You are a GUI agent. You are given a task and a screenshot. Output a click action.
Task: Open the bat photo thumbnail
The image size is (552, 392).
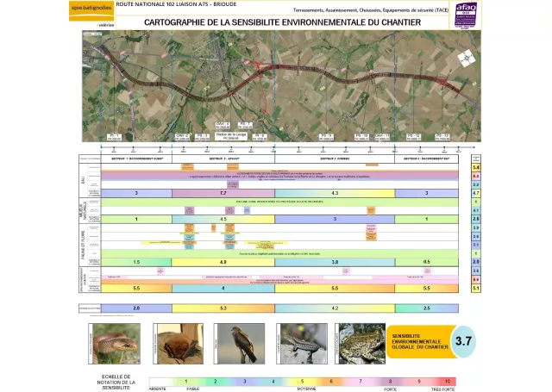tap(179, 343)
